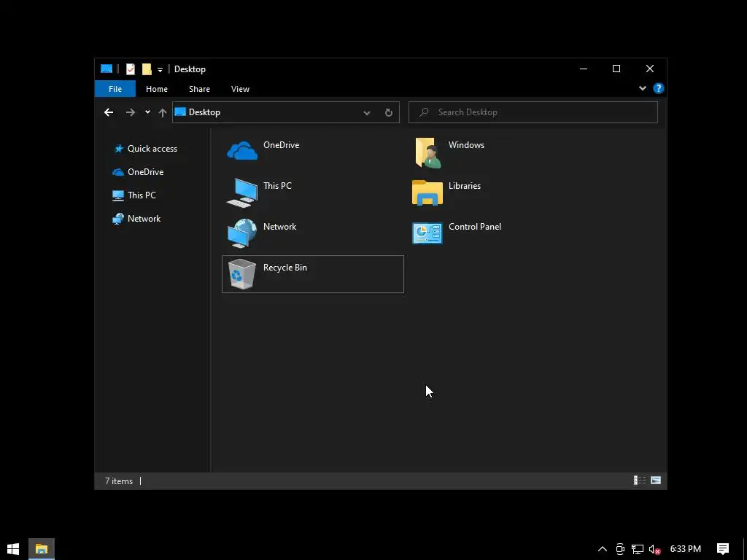Click Show desktop strip at taskbar edge
This screenshot has height=560, width=747.
745,549
